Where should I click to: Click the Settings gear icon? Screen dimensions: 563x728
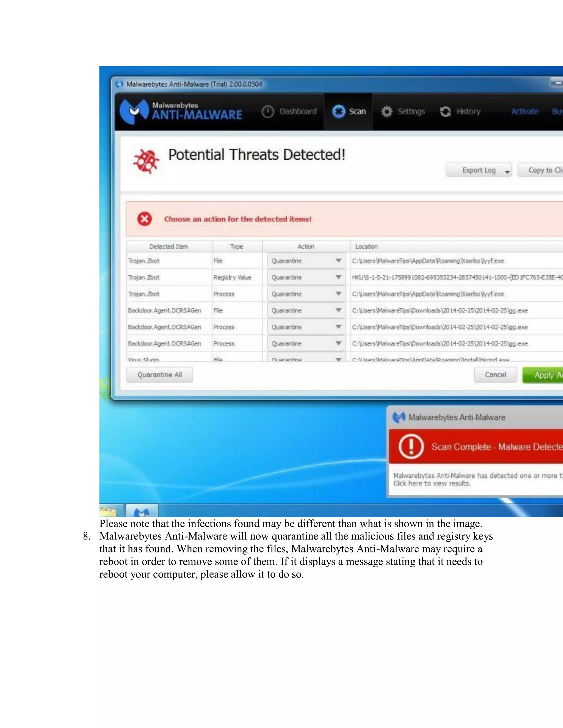click(x=387, y=112)
